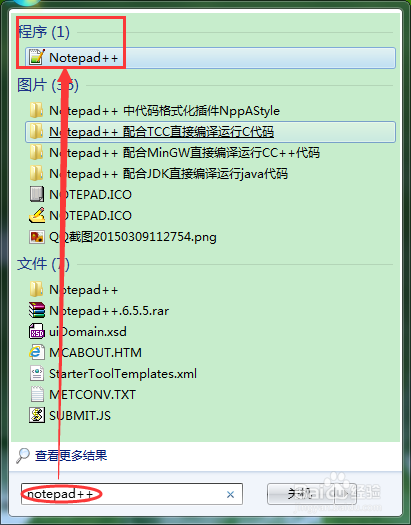Click the 关机 shutdown button
This screenshot has height=525, width=411.
tap(300, 494)
